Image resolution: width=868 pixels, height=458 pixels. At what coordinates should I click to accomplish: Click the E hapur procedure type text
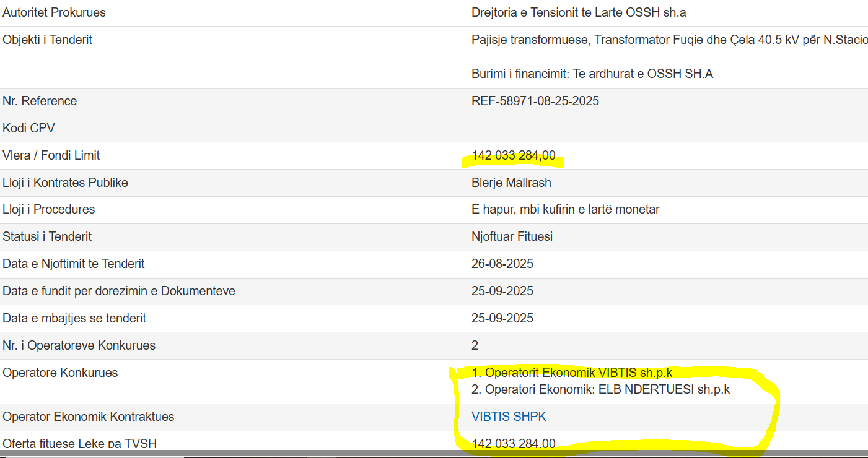click(565, 209)
